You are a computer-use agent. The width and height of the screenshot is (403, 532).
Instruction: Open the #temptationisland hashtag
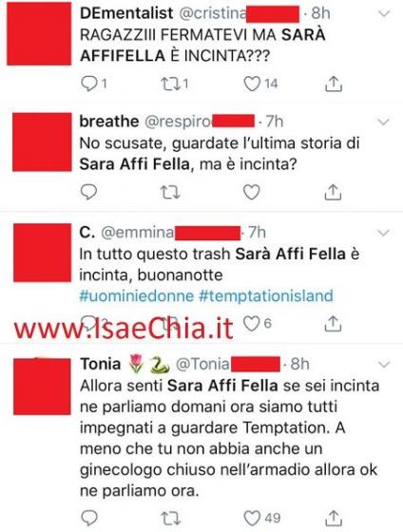pos(266,295)
